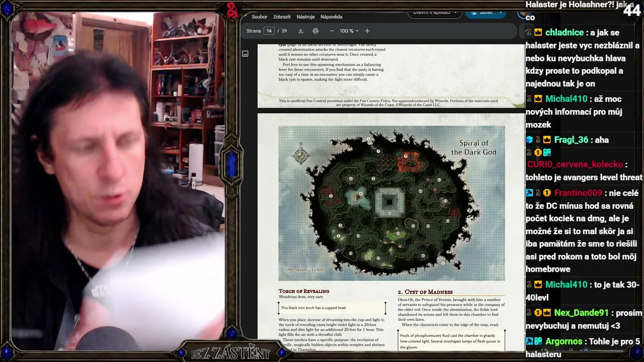Click the CURIO_cervene_kolecko username in chat
Image resolution: width=644 pixels, height=362 pixels.
click(x=575, y=164)
